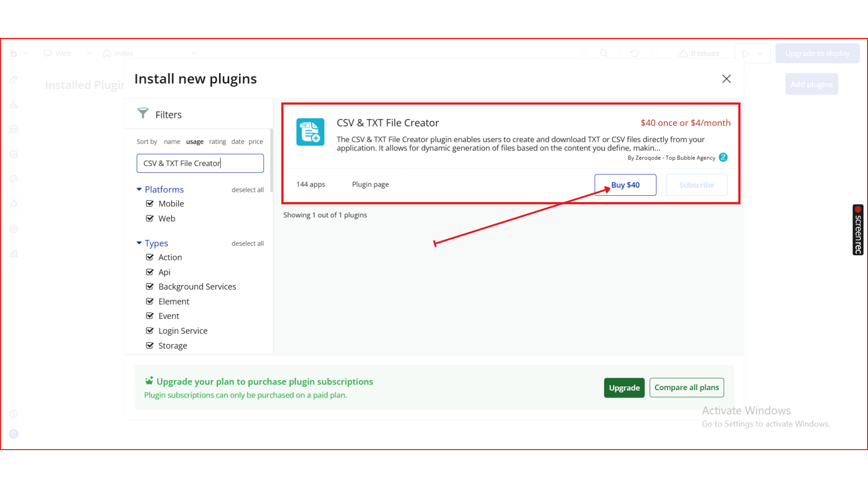Open the Styles palette icon

[14, 179]
